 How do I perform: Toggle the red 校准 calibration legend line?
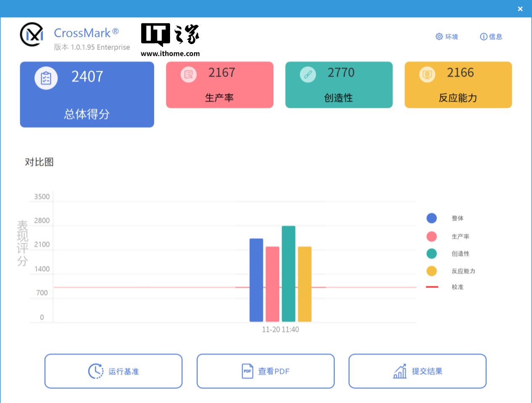[432, 287]
